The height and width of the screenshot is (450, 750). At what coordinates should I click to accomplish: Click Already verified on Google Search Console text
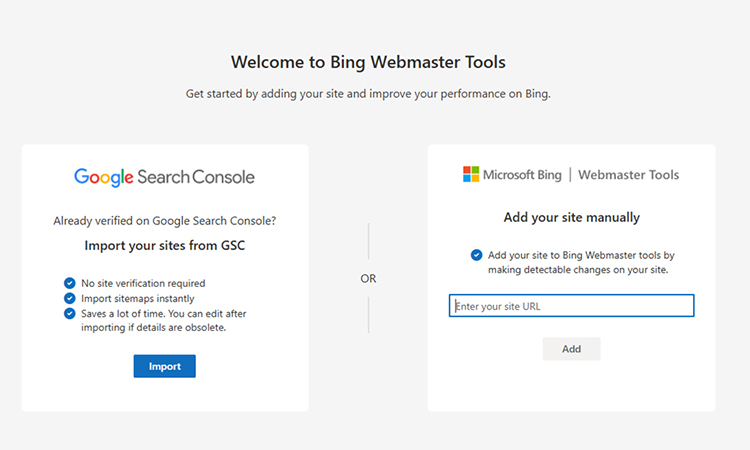[x=165, y=220]
